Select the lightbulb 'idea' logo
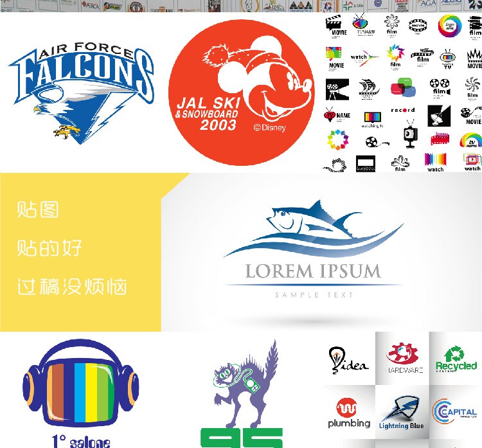Screen dimensions: 482x448 348,360
